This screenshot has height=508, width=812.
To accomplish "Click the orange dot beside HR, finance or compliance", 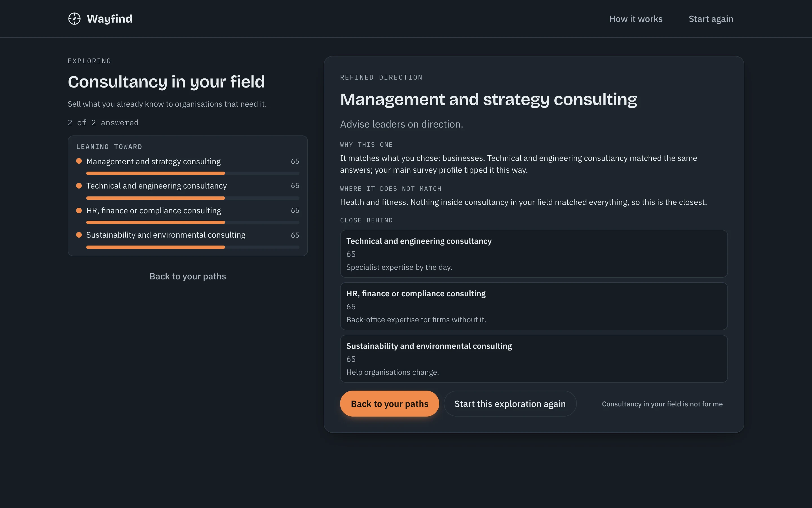I will 79,211.
